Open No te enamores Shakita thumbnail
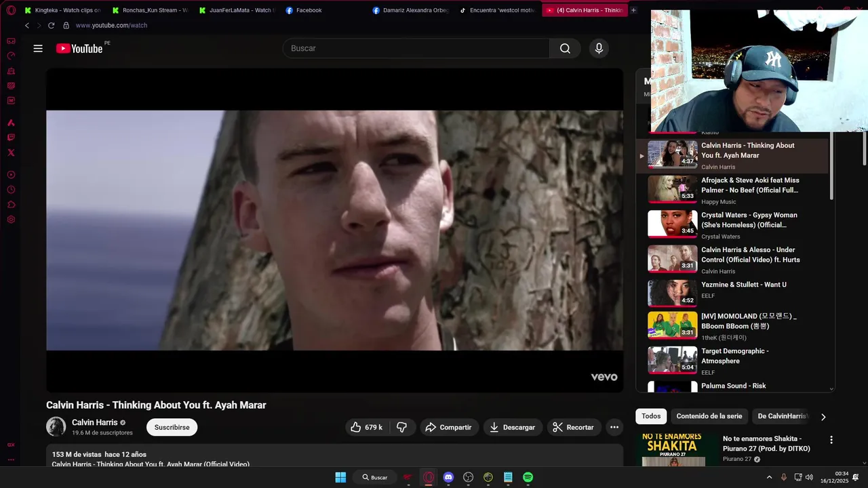 [x=677, y=449]
